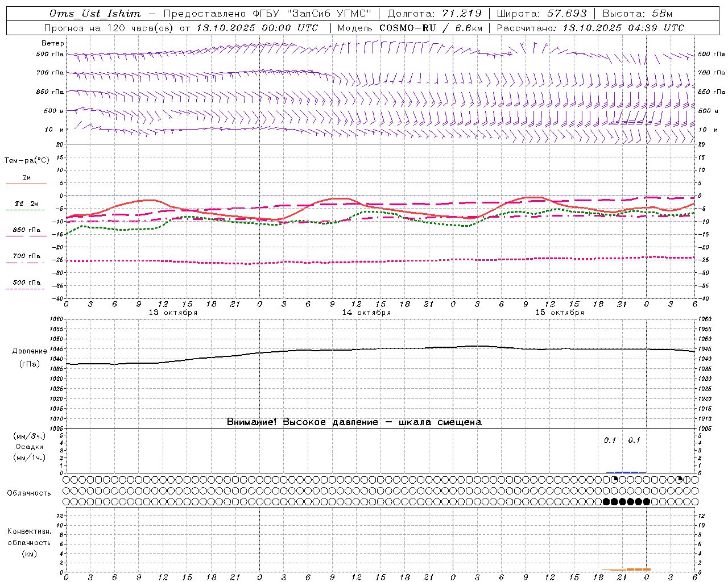This screenshot has height=582, width=728.
Task: Click the Модель COSMO-RU / 6.6км label
Action: tap(409, 28)
